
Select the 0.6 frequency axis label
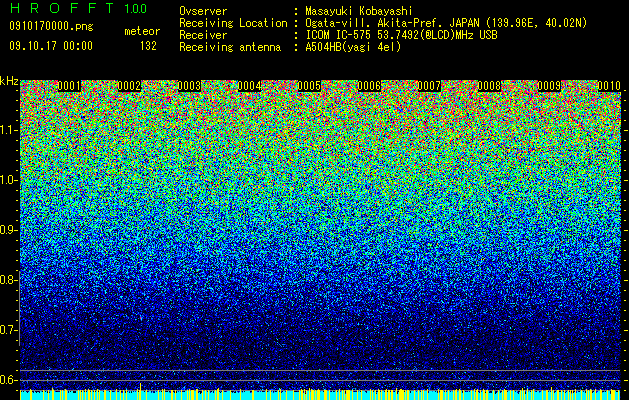pyautogui.click(x=9, y=380)
